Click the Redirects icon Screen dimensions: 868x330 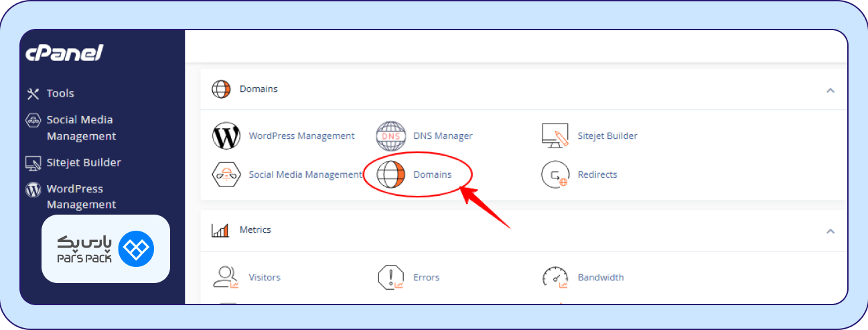[555, 174]
